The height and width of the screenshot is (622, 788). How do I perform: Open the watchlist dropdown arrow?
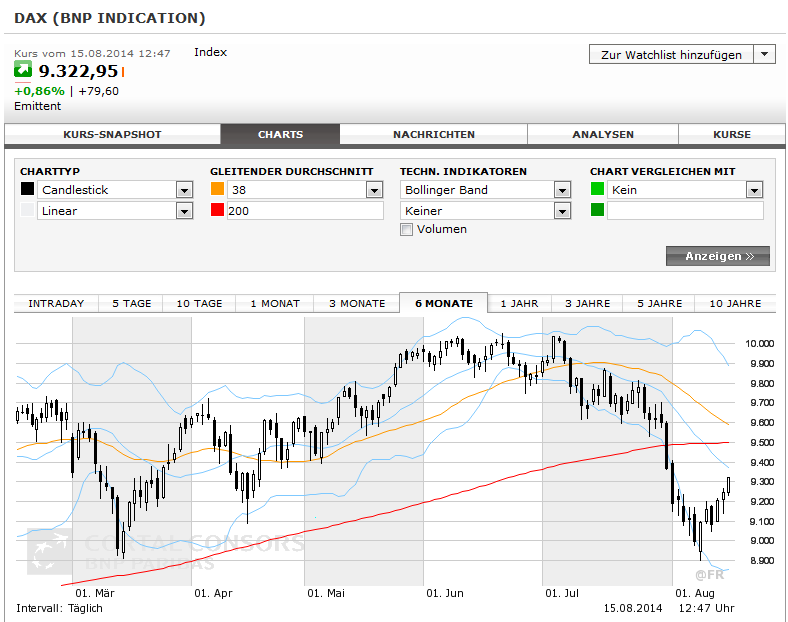click(764, 54)
